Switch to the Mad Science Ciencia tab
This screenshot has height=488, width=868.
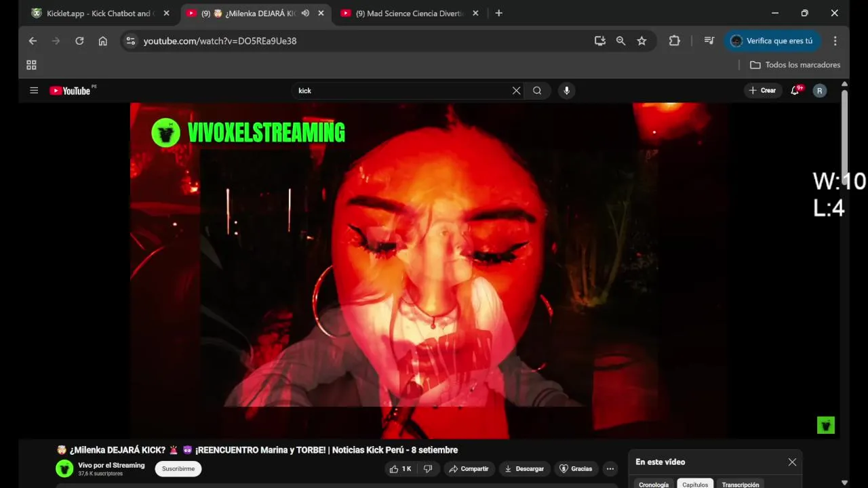409,14
